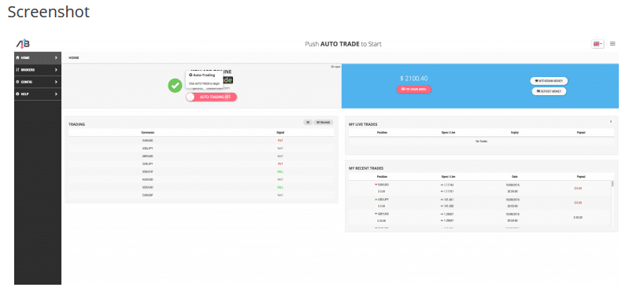The height and width of the screenshot is (291, 644).
Task: Click the CALL signal for USD/CHF
Action: tap(280, 171)
